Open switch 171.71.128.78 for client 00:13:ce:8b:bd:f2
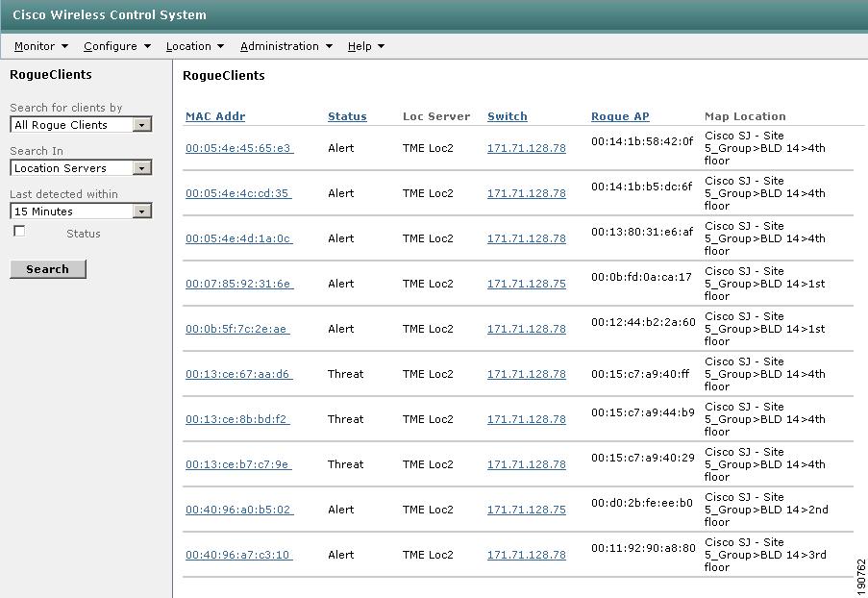Image resolution: width=868 pixels, height=598 pixels. tap(527, 419)
